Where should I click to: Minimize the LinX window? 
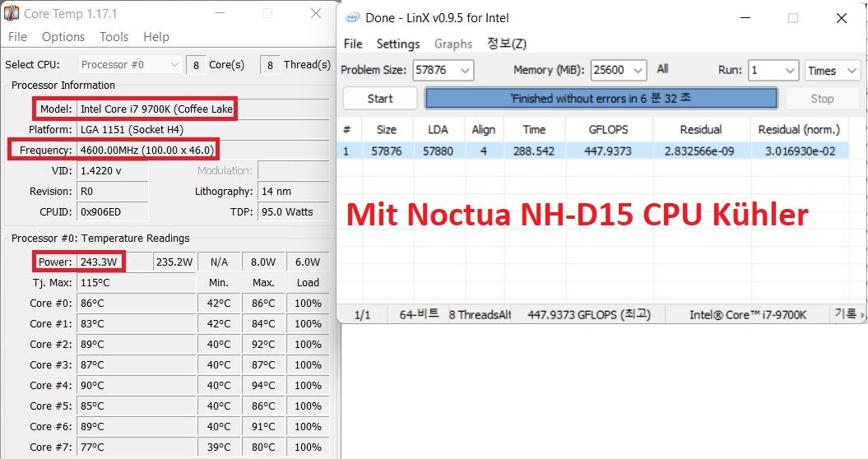coord(745,18)
